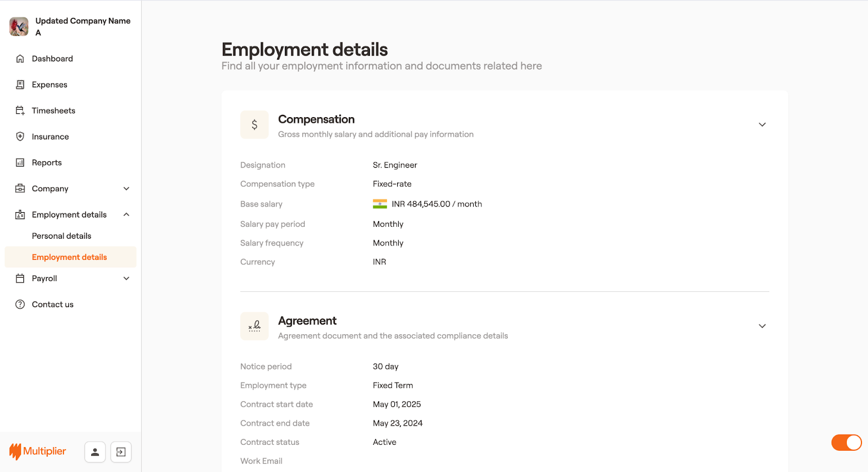
Task: Open Personal details submenu item
Action: (61, 236)
